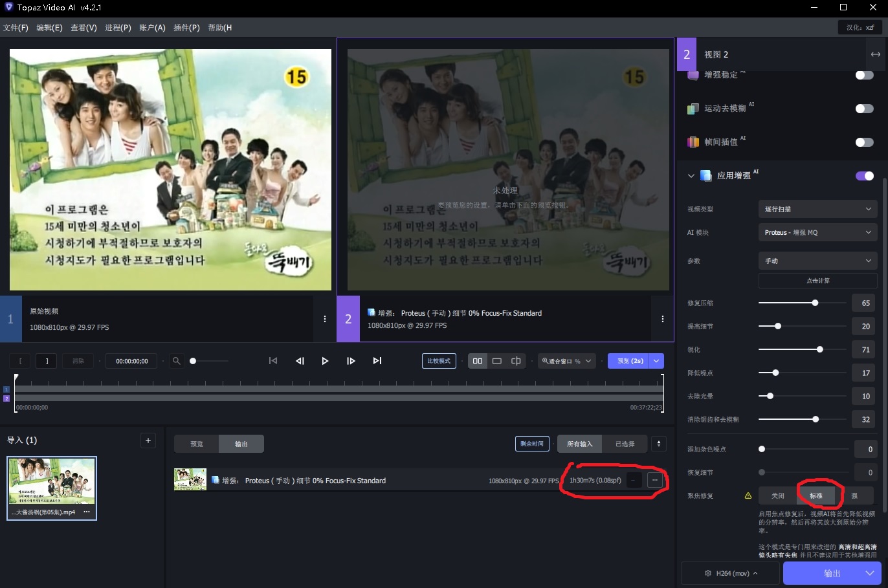Show only 已选择 items
This screenshot has height=588, width=888.
tap(625, 444)
